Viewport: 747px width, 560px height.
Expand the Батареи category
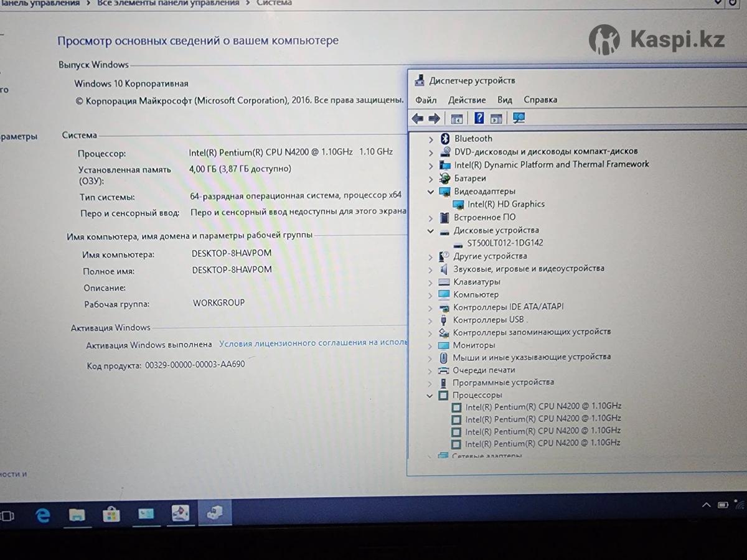click(431, 179)
